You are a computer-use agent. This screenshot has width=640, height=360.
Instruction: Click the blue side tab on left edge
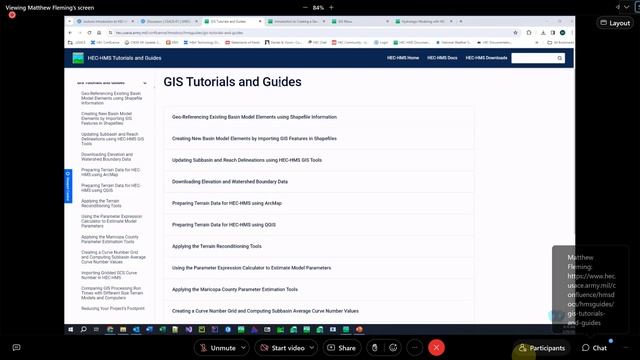68,186
